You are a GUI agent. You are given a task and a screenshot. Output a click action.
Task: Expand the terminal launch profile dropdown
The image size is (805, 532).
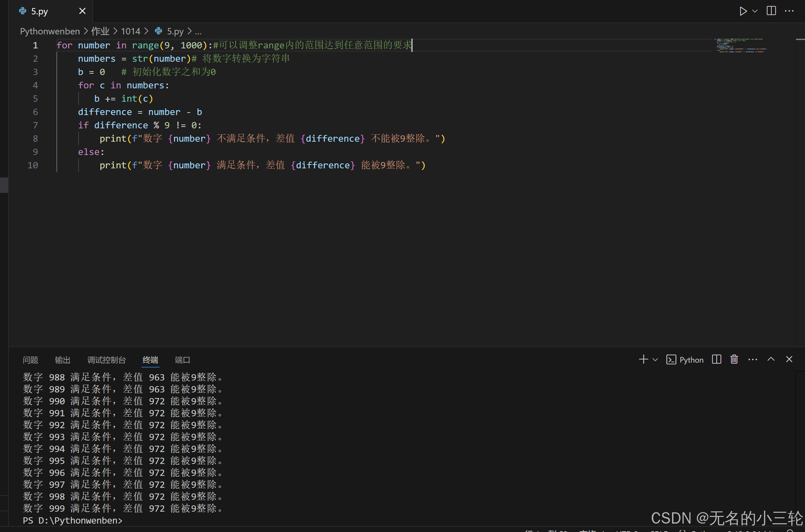[x=655, y=359]
